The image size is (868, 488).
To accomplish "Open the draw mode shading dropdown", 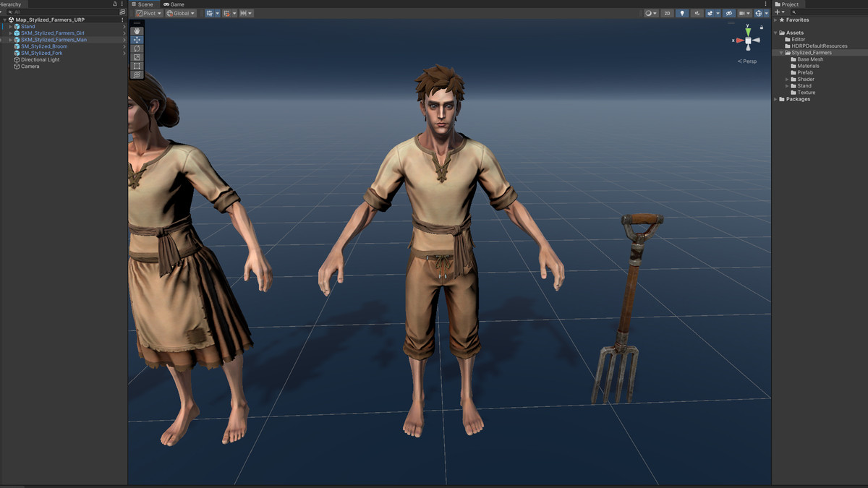I will pyautogui.click(x=651, y=13).
